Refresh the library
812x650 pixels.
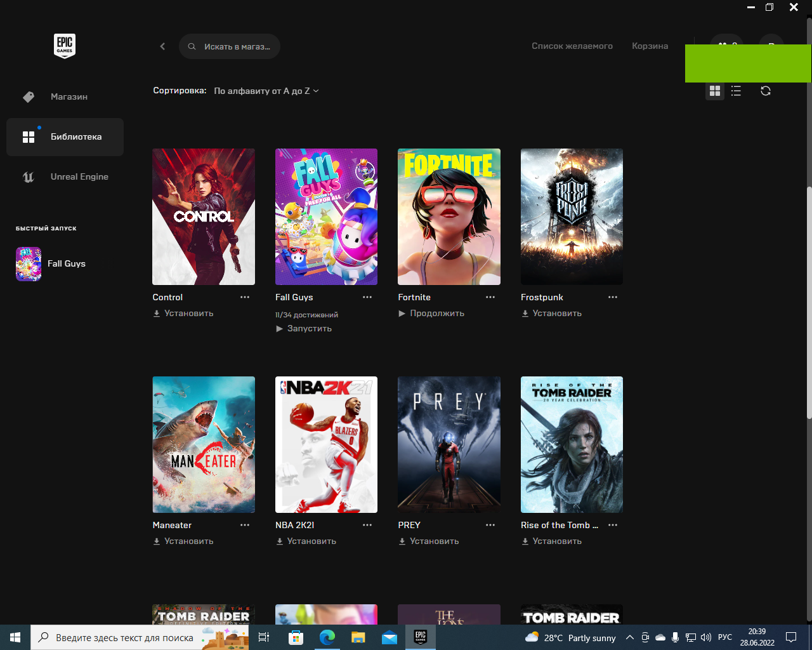pyautogui.click(x=766, y=91)
